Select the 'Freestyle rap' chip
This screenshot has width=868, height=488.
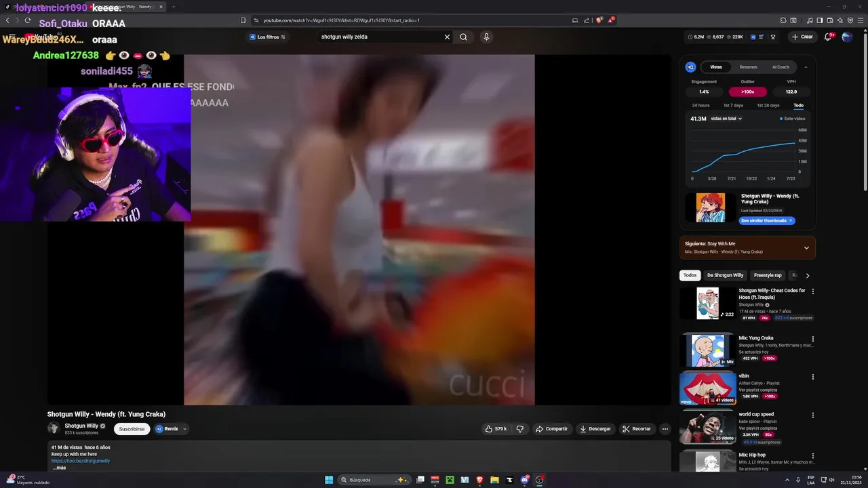point(768,275)
